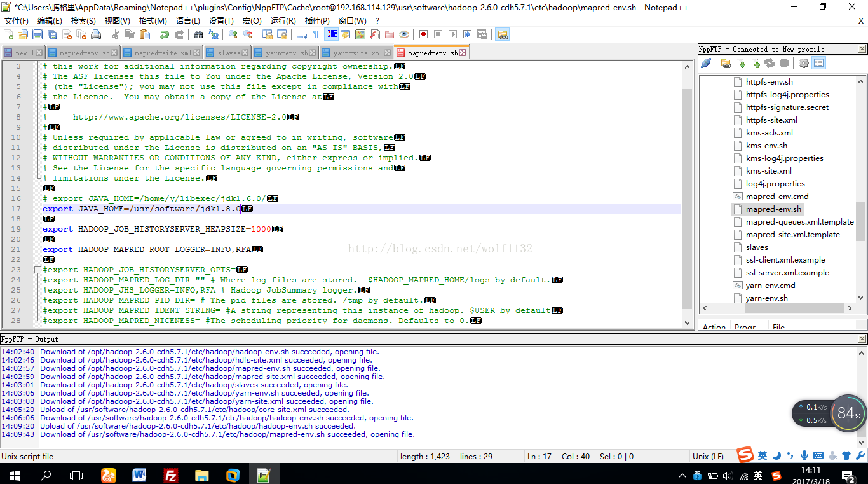This screenshot has width=868, height=484.
Task: Click the Windows Start button
Action: [x=15, y=475]
